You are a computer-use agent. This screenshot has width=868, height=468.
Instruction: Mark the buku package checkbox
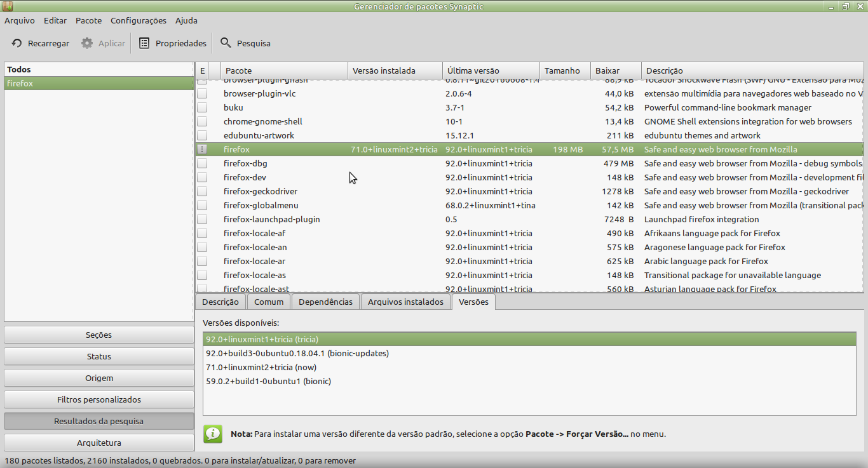point(202,107)
